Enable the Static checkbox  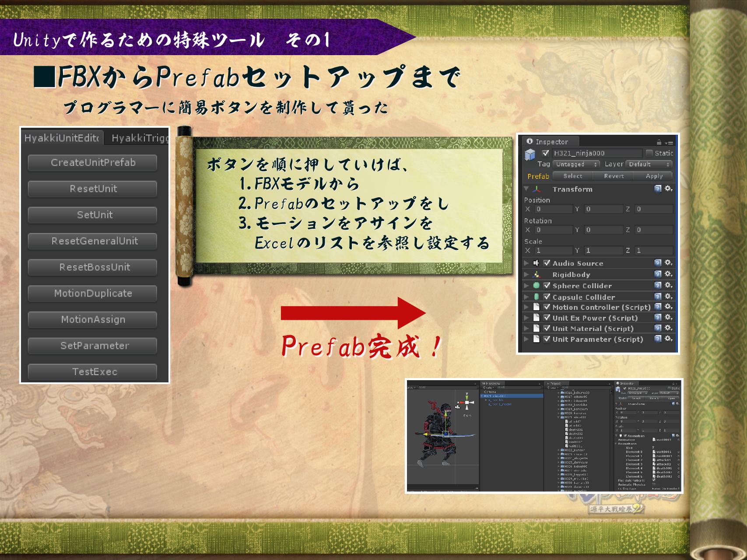[x=649, y=153]
